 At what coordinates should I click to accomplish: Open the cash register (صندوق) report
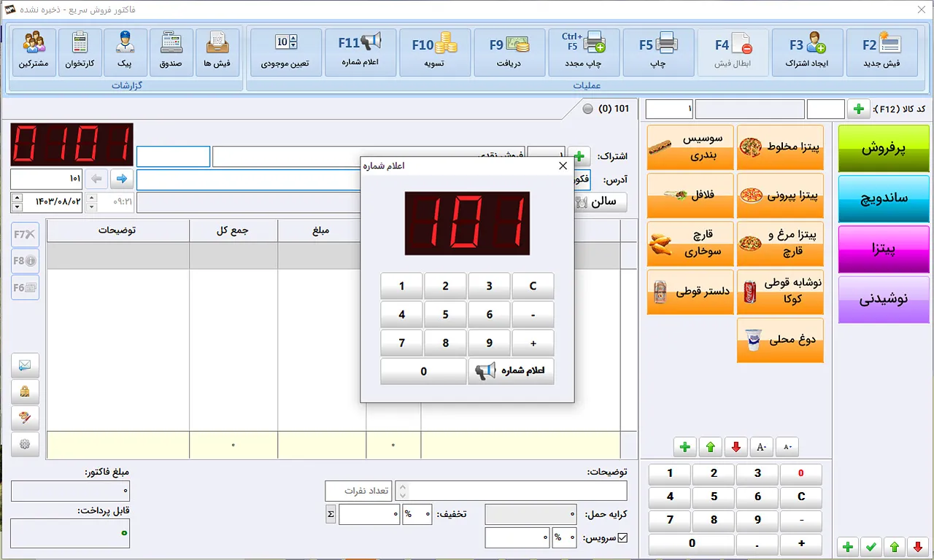click(x=171, y=45)
